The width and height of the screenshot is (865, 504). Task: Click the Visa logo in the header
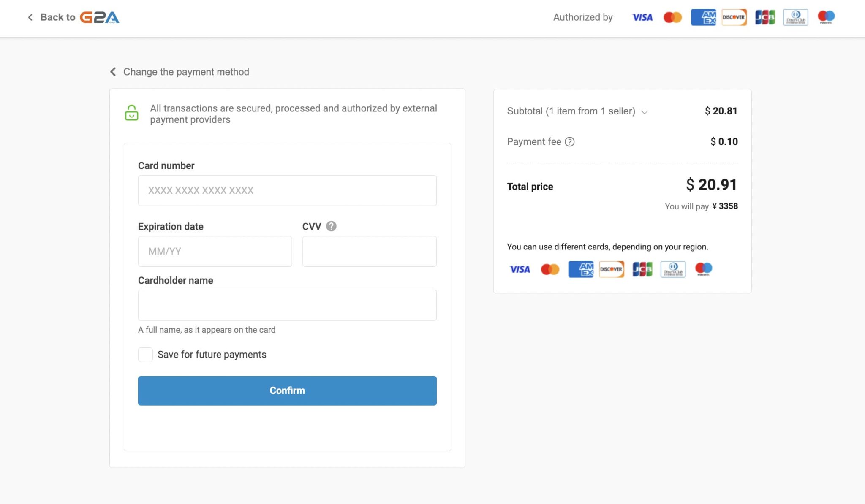(642, 17)
